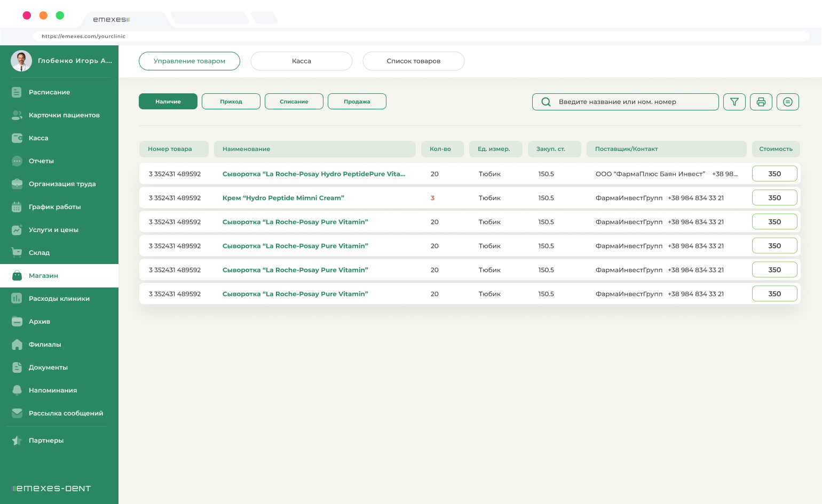
Task: Click the Услуги и цены chart icon
Action: [x=17, y=230]
